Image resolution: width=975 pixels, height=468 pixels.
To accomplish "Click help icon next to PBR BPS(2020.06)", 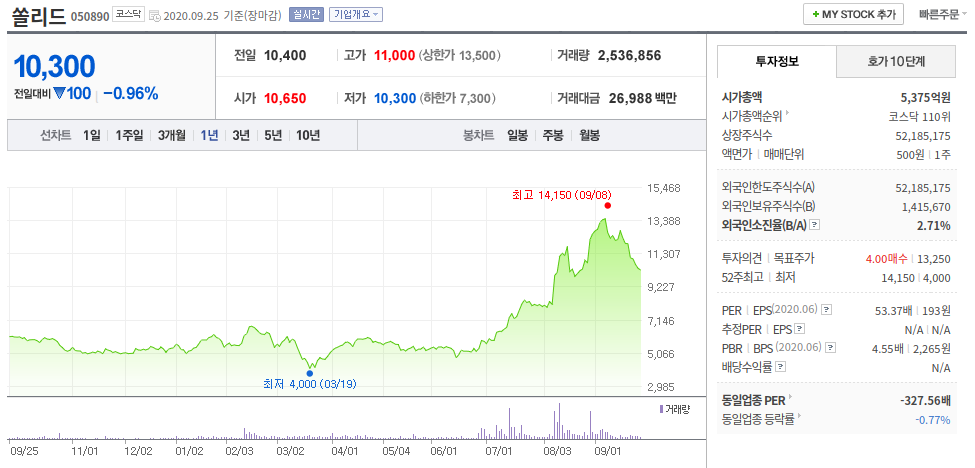I will click(831, 348).
